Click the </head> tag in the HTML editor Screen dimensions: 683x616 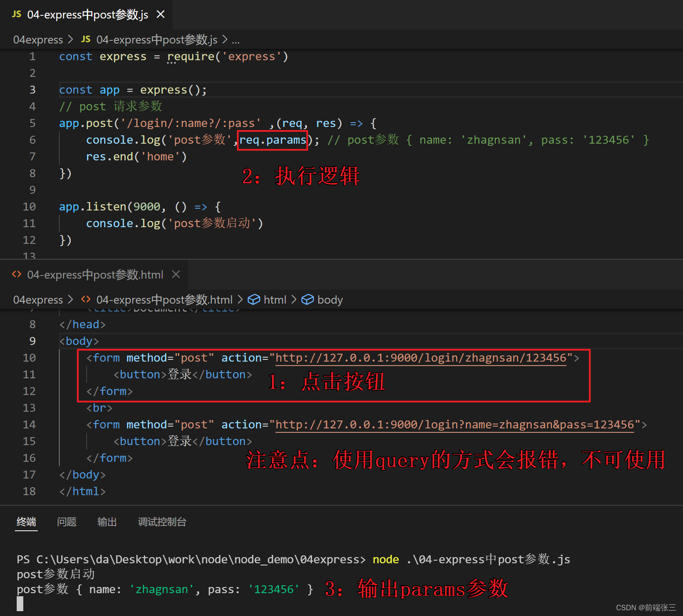83,325
